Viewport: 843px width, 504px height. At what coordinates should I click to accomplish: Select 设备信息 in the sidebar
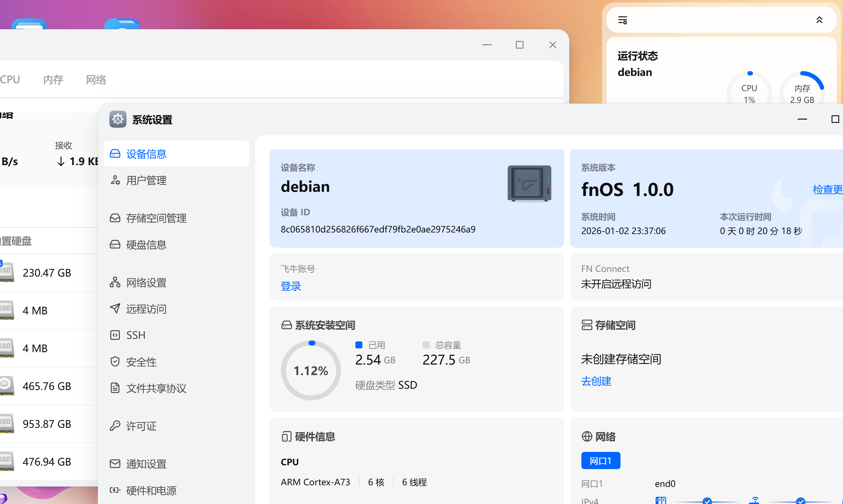point(146,154)
